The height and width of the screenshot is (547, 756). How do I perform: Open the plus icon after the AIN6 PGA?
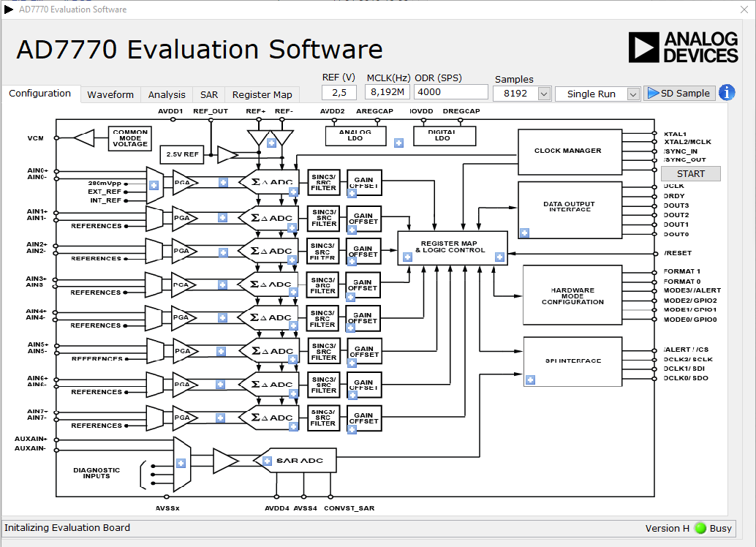pyautogui.click(x=220, y=385)
